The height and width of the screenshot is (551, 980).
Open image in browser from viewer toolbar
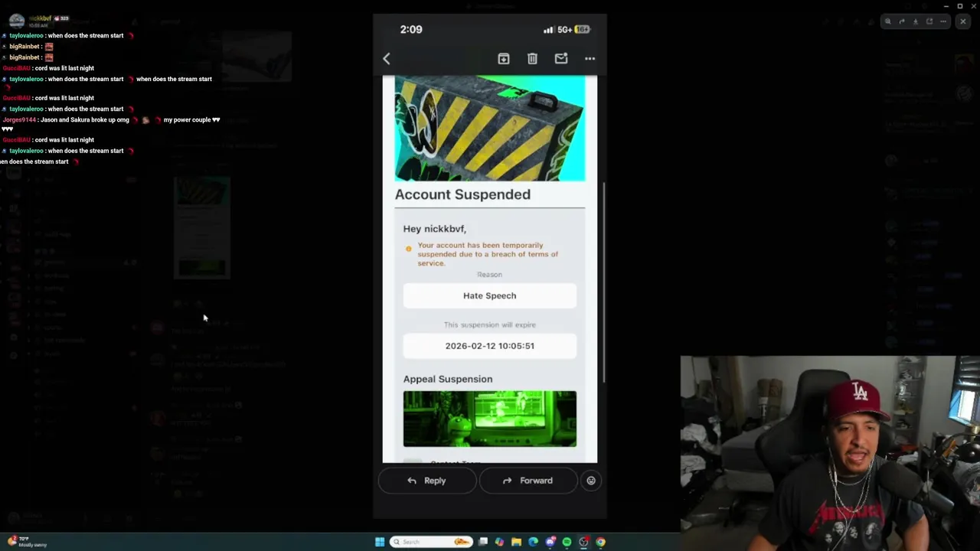coord(929,21)
